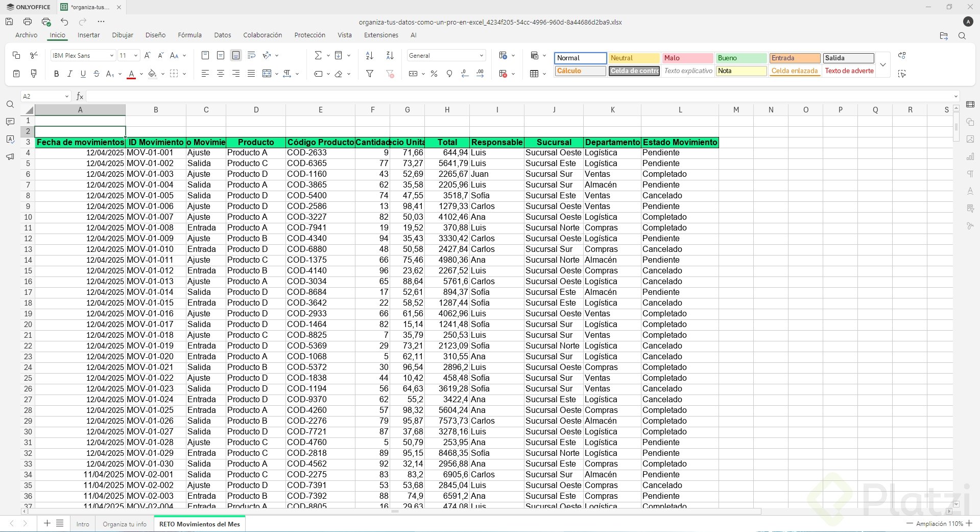Toggle underline formatting
This screenshot has width=980, height=532.
83,74
